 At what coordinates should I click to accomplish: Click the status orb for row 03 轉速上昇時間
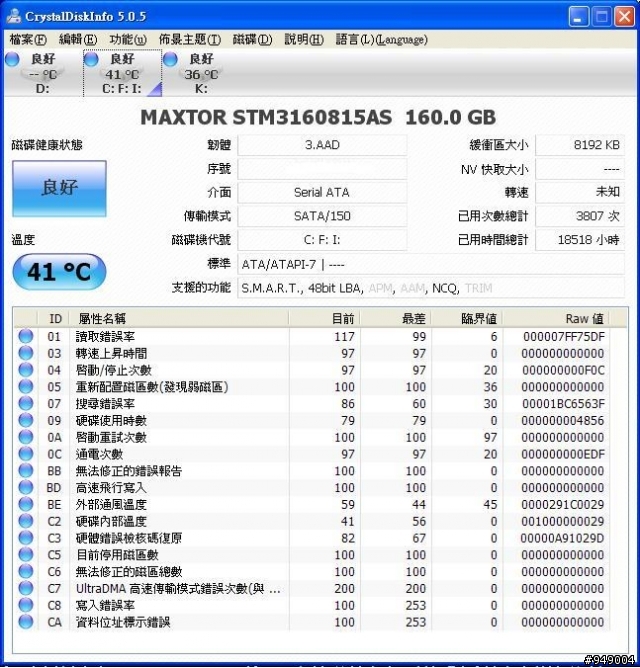click(26, 353)
